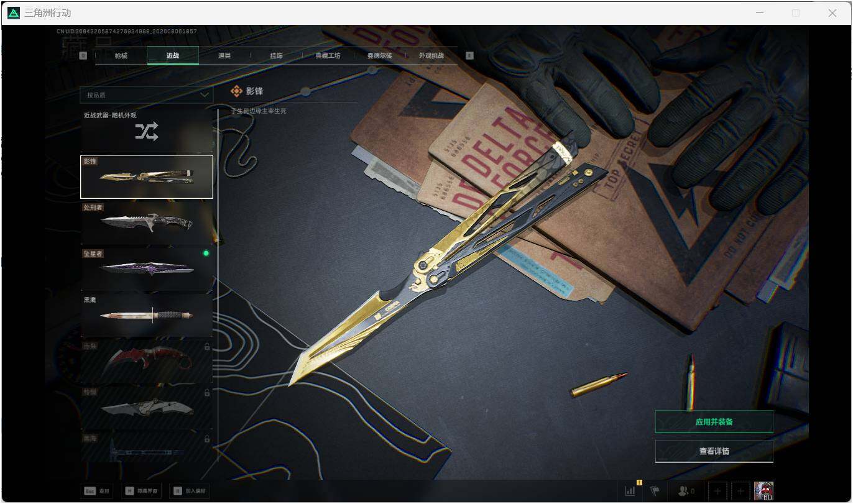Click the 查看详情 button
This screenshot has height=504, width=853.
(714, 451)
